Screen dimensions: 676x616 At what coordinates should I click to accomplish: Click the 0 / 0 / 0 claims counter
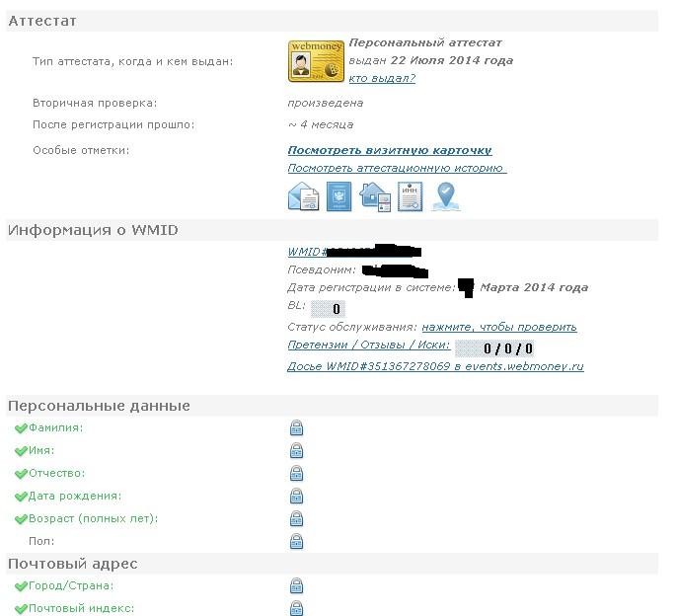click(x=494, y=348)
